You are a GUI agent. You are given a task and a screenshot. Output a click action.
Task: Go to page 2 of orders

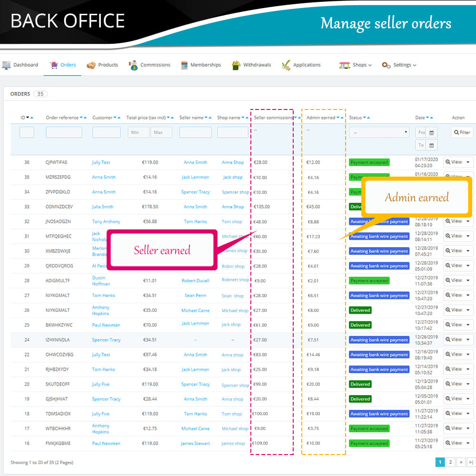[451, 462]
